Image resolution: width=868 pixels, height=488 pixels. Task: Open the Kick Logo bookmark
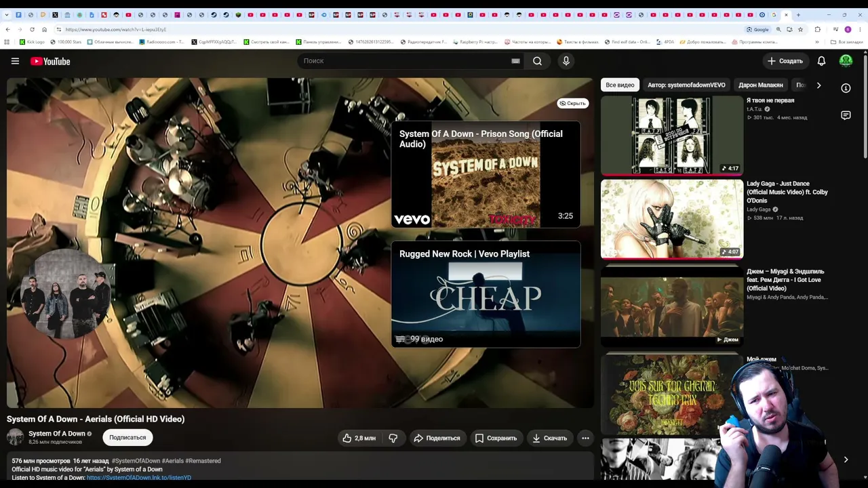(32, 42)
